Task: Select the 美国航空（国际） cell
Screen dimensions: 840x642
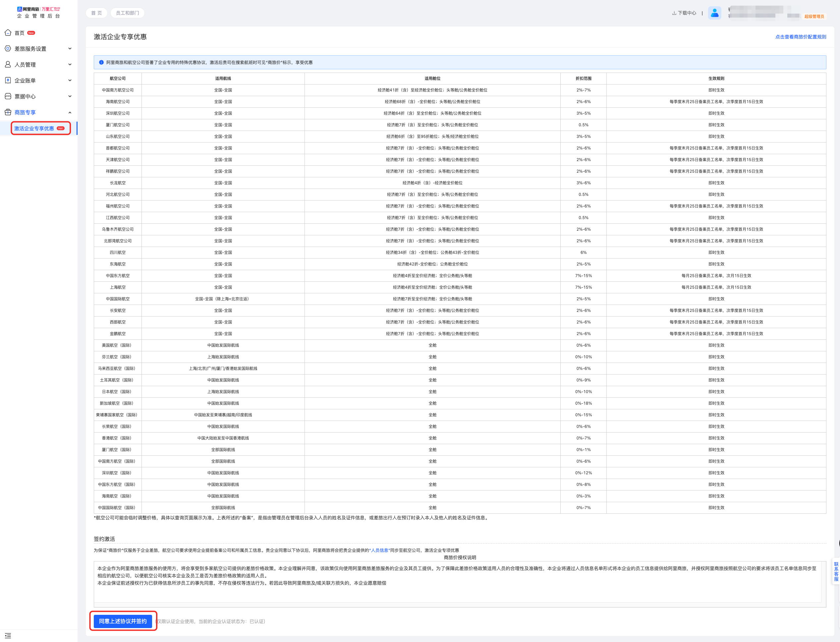Action: 118,345
